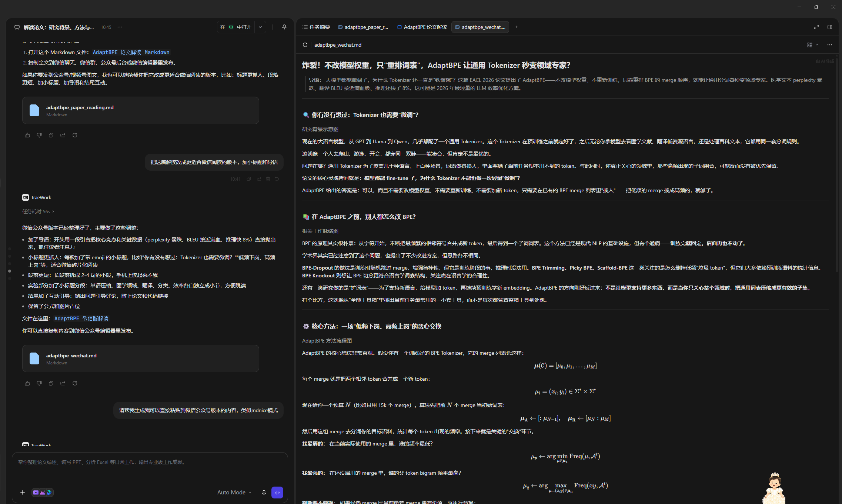Switch to the AdaptBPE 论文解读 tab
The width and height of the screenshot is (842, 504).
422,27
